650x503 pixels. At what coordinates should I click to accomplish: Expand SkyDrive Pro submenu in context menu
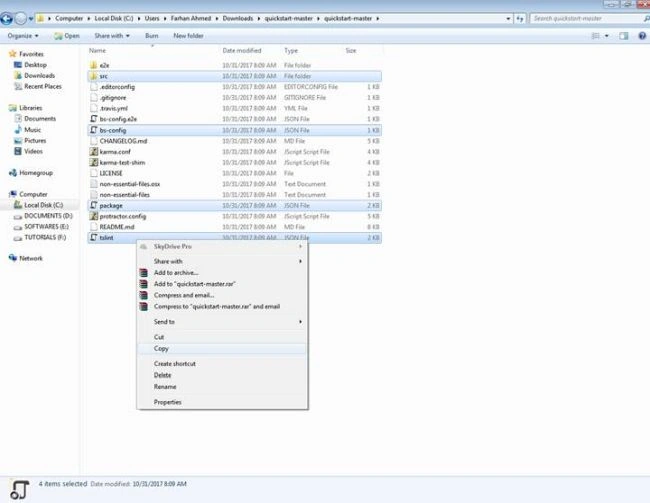click(x=222, y=247)
